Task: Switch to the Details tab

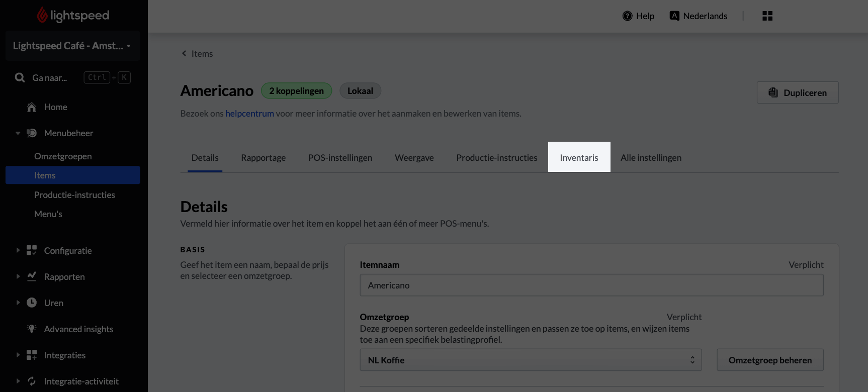Action: pos(205,158)
